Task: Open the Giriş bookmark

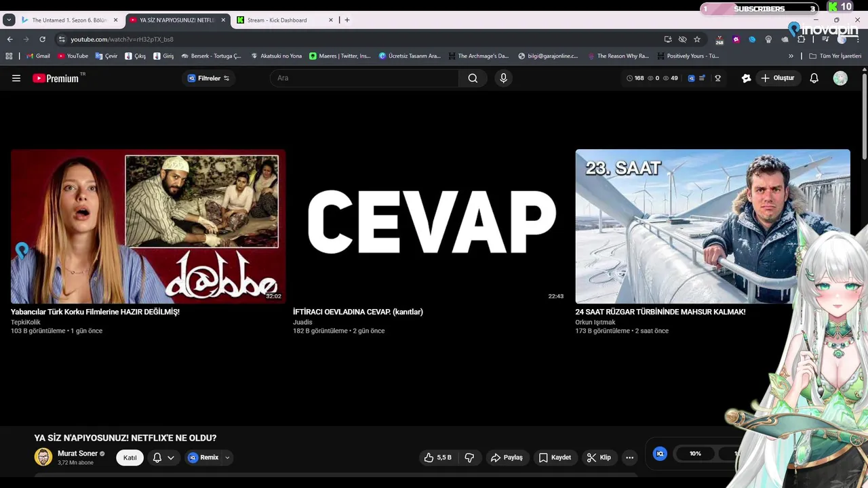Action: 163,56
